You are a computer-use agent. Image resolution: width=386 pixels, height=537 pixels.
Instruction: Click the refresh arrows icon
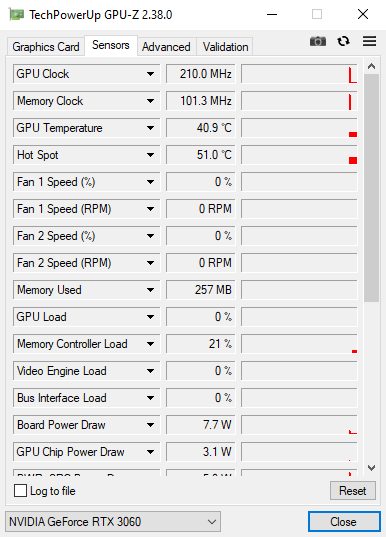click(x=344, y=41)
